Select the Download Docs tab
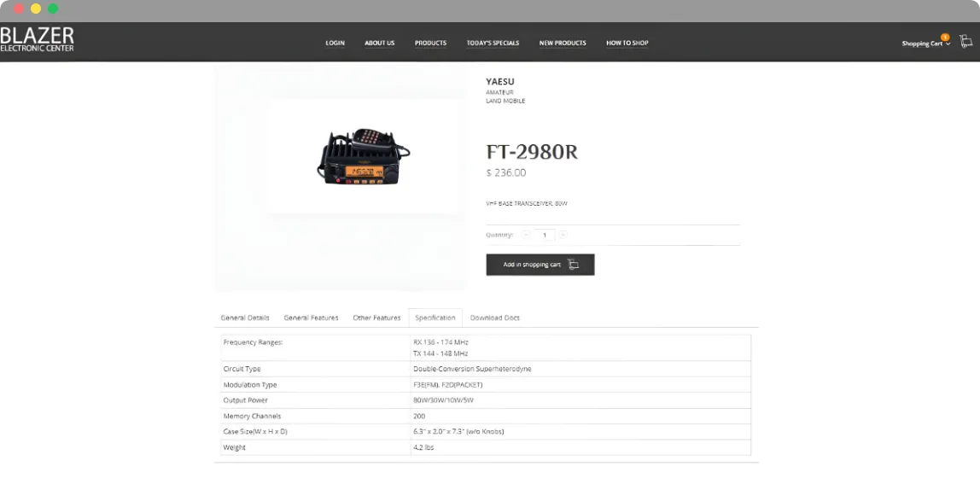This screenshot has width=980, height=484. tap(494, 318)
